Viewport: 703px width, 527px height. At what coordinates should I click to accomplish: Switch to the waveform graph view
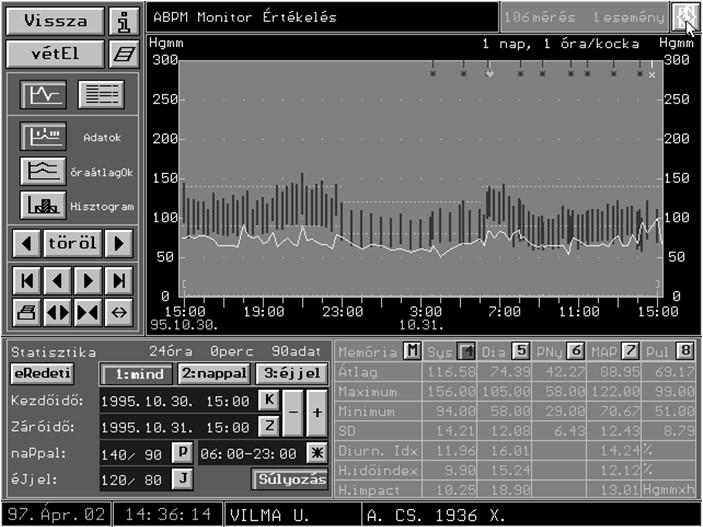point(43,95)
